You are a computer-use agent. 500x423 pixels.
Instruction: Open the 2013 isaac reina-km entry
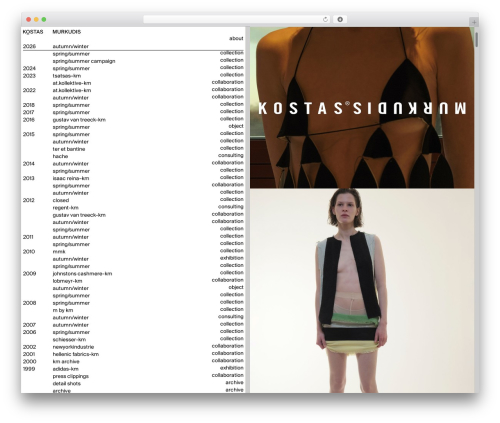pos(71,179)
